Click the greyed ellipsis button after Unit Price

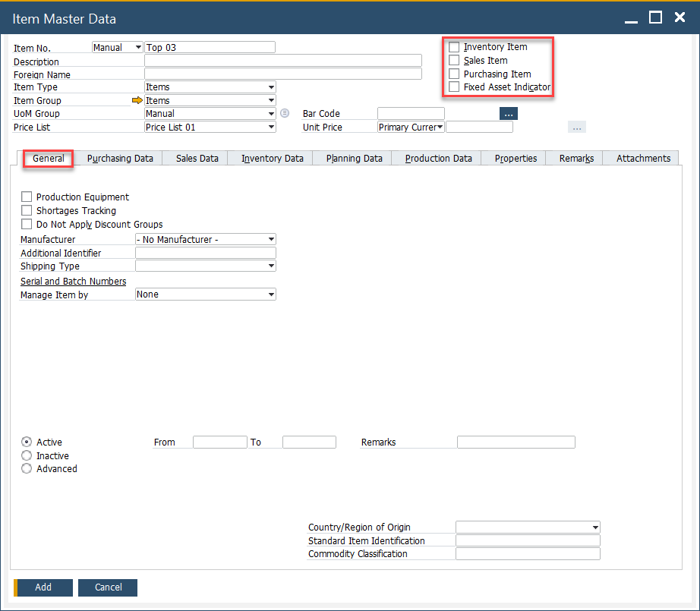pos(577,128)
